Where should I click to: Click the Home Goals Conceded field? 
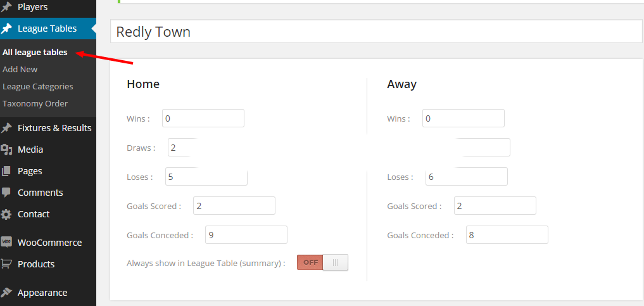pyautogui.click(x=246, y=235)
